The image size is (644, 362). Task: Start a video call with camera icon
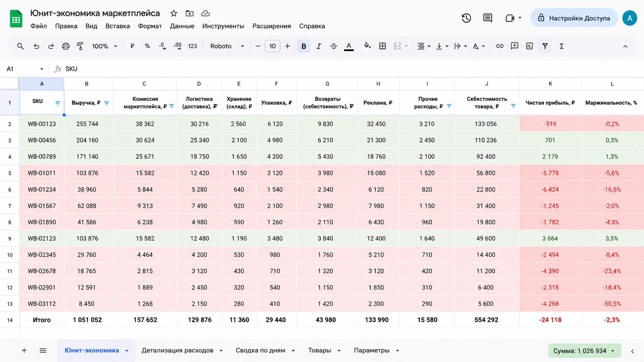(x=510, y=18)
